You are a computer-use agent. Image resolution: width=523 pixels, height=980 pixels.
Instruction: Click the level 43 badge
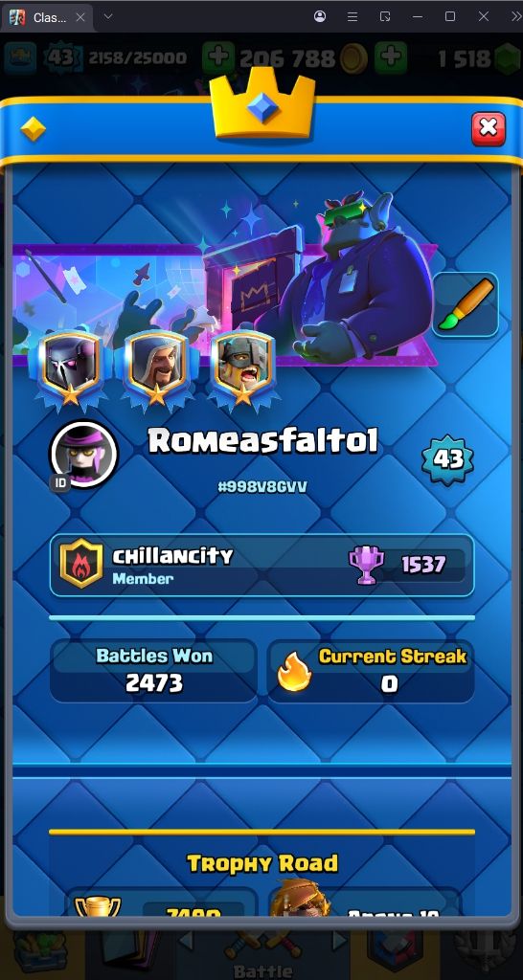coord(447,459)
